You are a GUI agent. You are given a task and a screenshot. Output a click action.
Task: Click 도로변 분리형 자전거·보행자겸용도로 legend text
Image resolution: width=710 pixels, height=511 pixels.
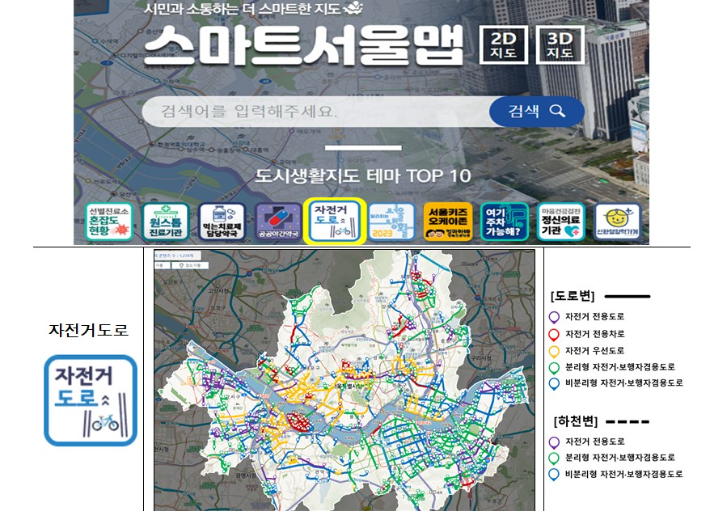(x=620, y=367)
